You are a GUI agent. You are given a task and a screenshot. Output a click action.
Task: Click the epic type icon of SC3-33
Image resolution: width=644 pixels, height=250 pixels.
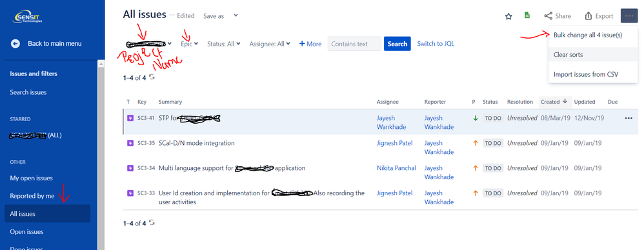pos(130,193)
